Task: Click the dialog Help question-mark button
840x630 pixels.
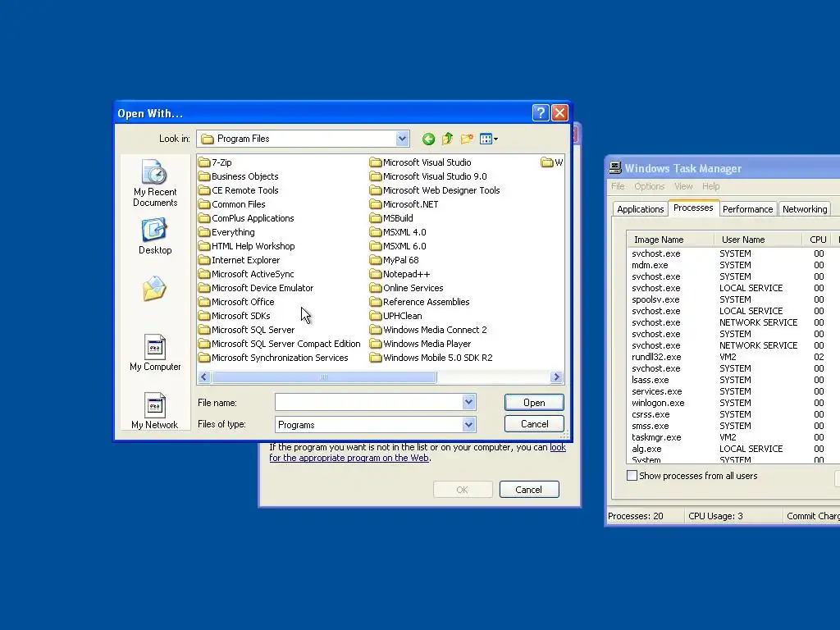Action: tap(541, 113)
